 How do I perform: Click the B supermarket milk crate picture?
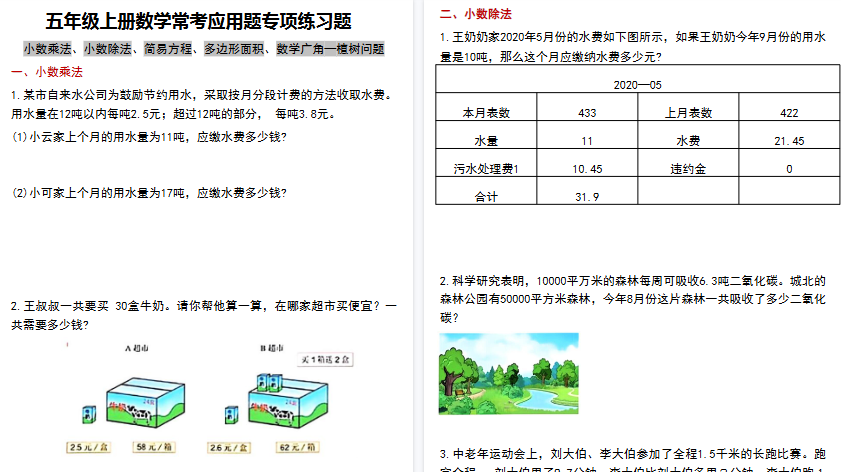click(x=288, y=401)
